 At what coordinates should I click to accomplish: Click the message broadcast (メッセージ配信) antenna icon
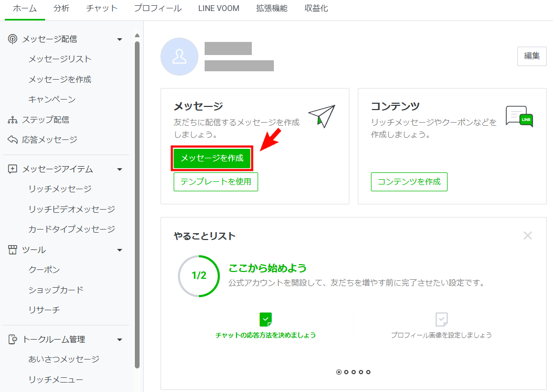[x=13, y=39]
